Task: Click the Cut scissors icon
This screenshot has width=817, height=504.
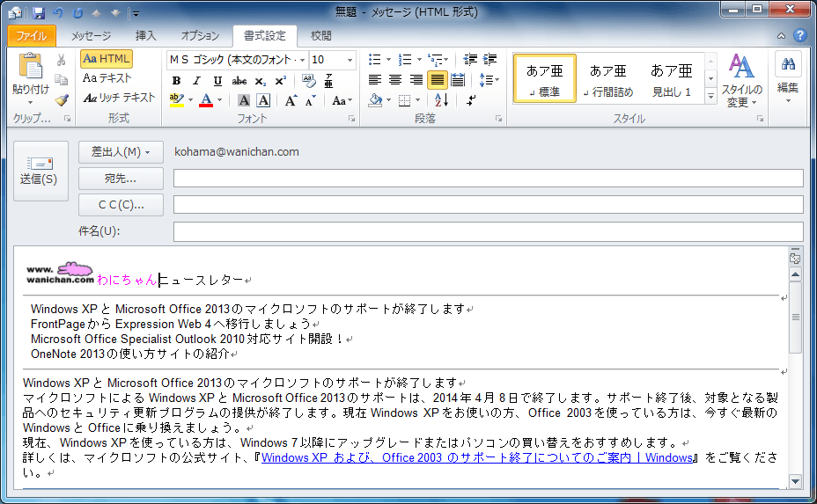Action: tap(62, 60)
